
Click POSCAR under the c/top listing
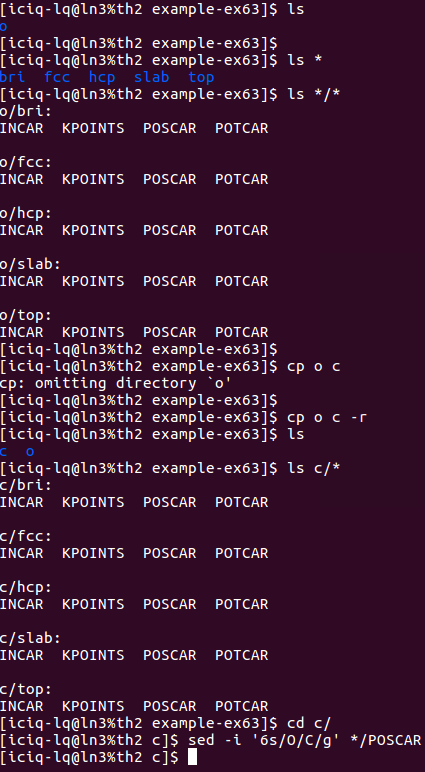click(x=169, y=706)
